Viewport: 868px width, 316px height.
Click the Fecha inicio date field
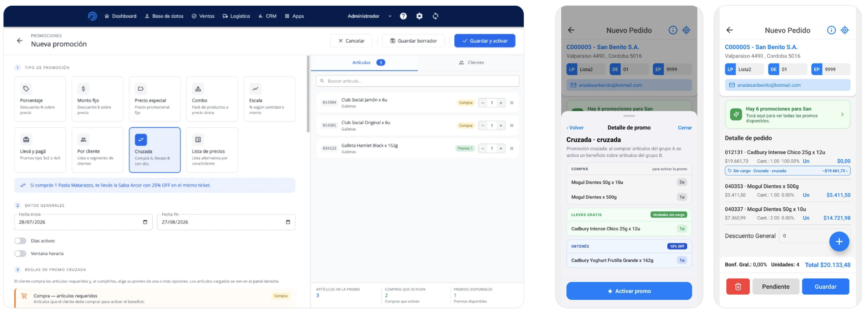83,222
